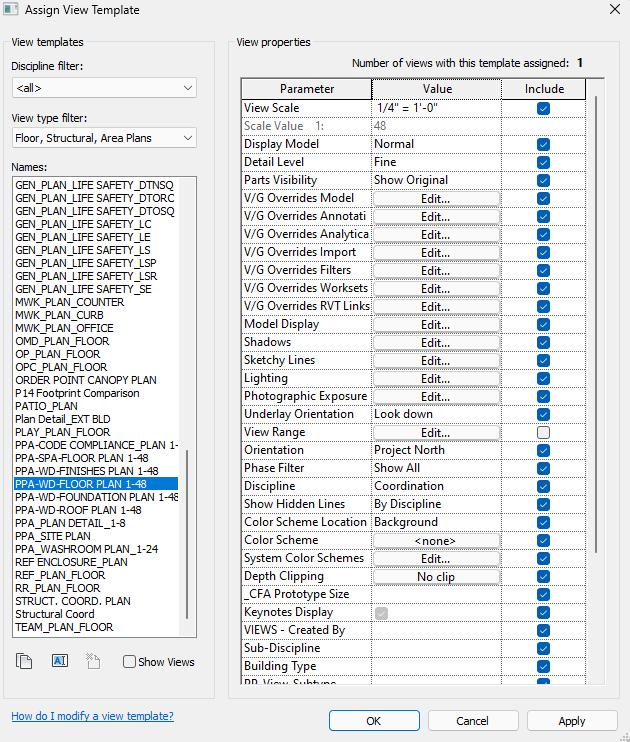This screenshot has height=742, width=630.
Task: Click the Include column header
Action: [x=544, y=89]
